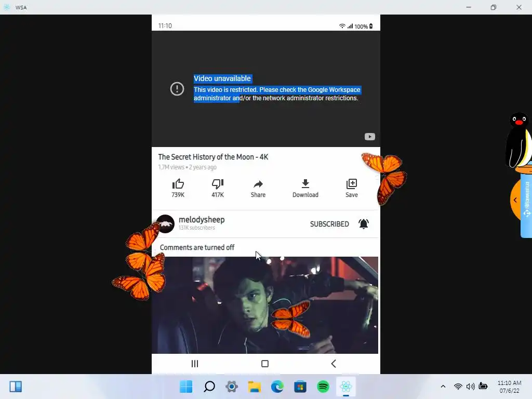Expand the orange side panel arrow

(515, 200)
